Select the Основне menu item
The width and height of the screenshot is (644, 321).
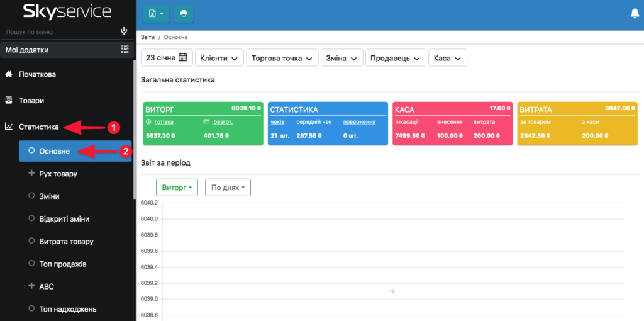58,151
